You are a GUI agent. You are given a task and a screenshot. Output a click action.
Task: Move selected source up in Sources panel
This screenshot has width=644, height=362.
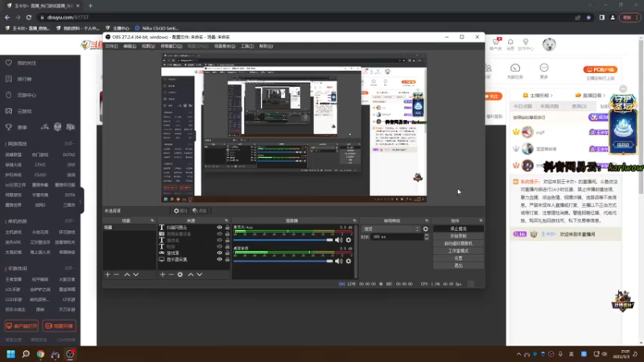191,274
